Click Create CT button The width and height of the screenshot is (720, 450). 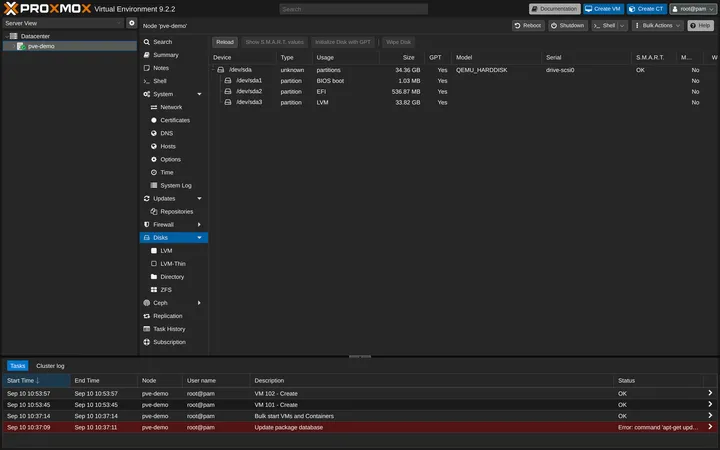click(647, 9)
